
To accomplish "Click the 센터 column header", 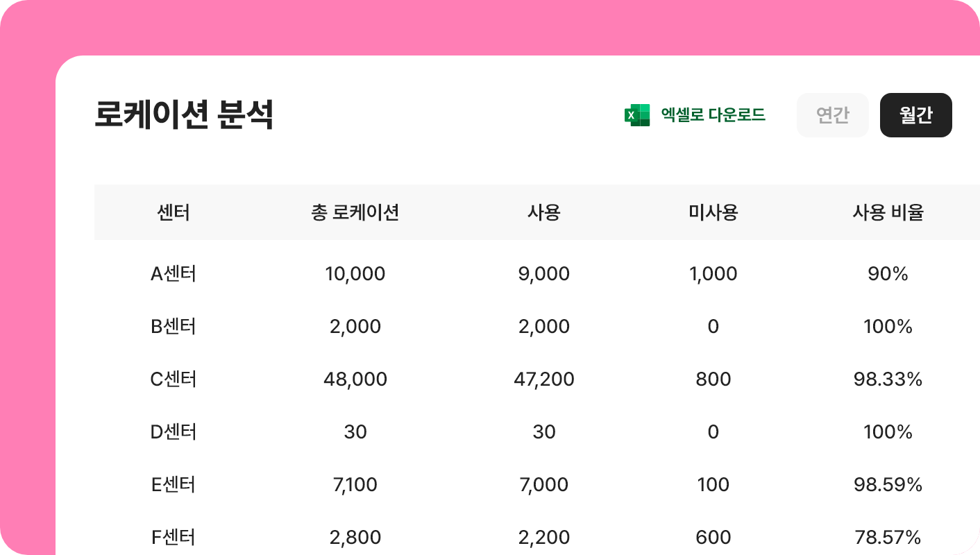I will (174, 212).
